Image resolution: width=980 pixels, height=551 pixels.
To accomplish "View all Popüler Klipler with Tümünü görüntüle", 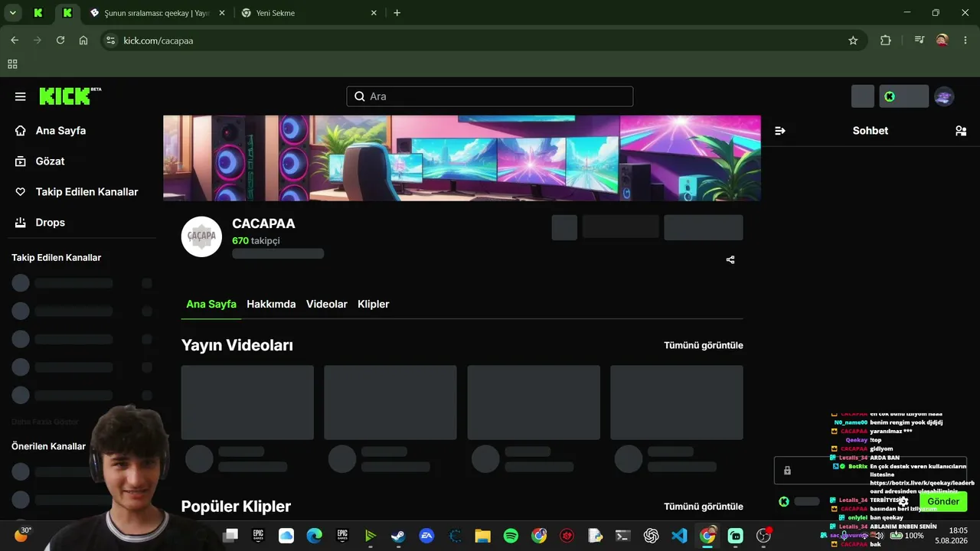I will click(x=704, y=507).
